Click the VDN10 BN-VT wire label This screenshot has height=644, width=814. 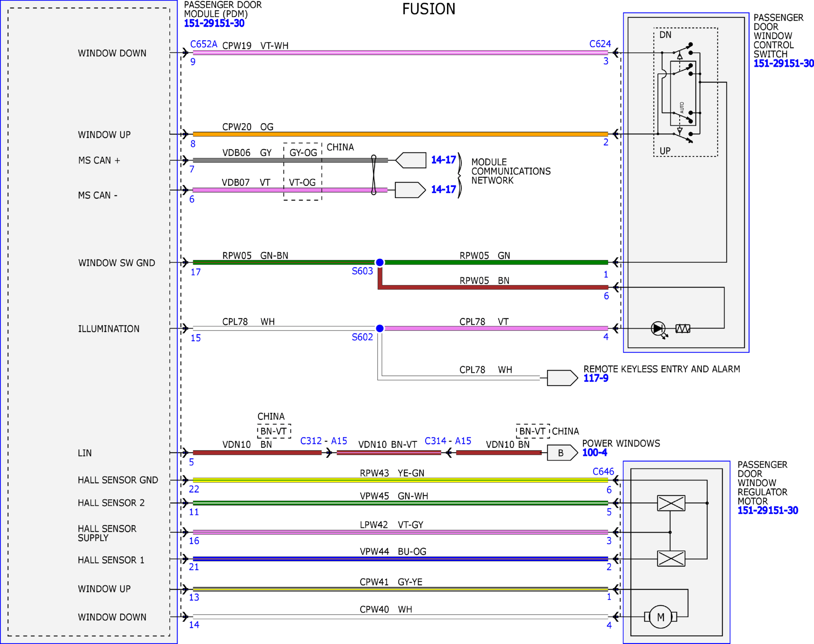388,445
